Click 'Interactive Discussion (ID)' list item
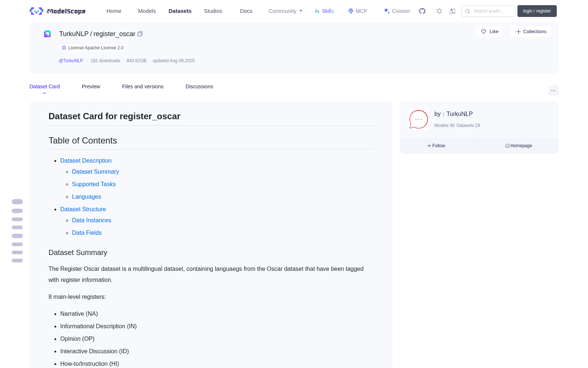 (x=94, y=351)
